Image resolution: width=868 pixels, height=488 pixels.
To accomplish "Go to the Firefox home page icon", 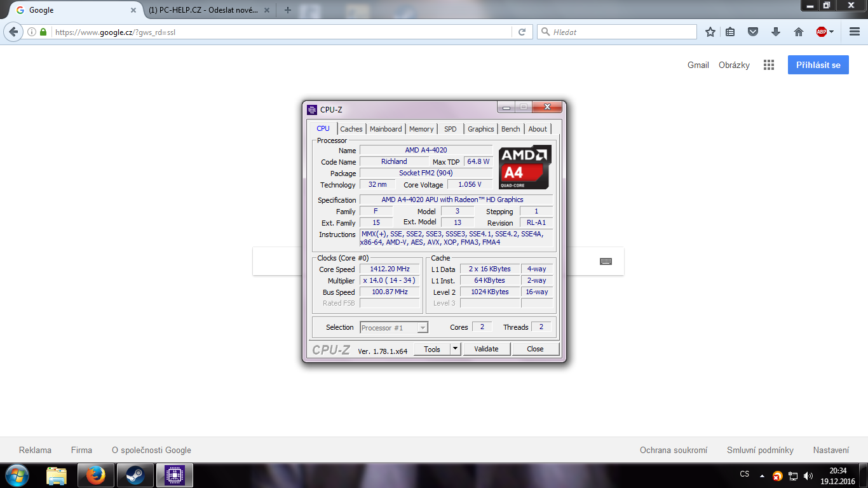I will pos(799,32).
